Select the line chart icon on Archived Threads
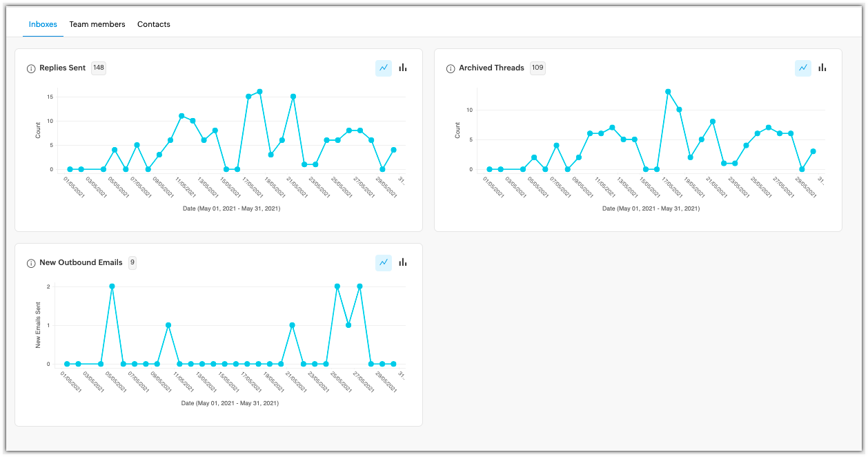Screen dimensions: 868x457 pos(803,68)
